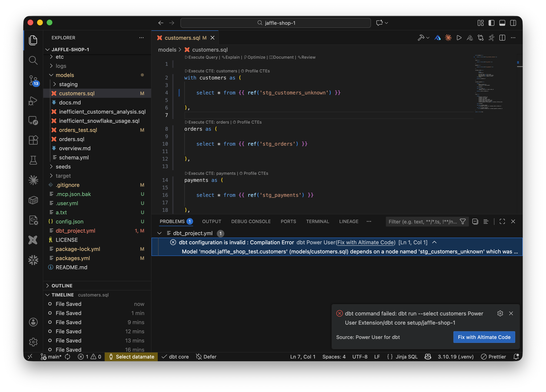Click Execute CTE: orders code lens
Screen dimensions: 546x392
207,122
